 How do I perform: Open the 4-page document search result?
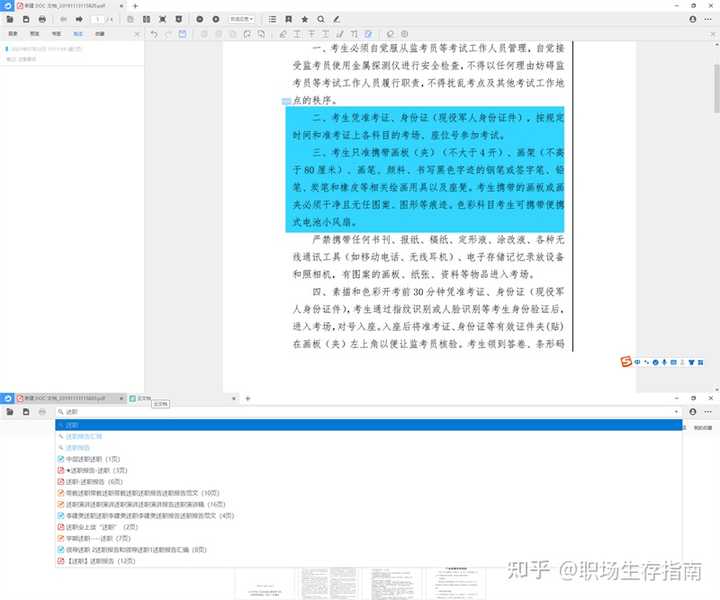coord(146,516)
